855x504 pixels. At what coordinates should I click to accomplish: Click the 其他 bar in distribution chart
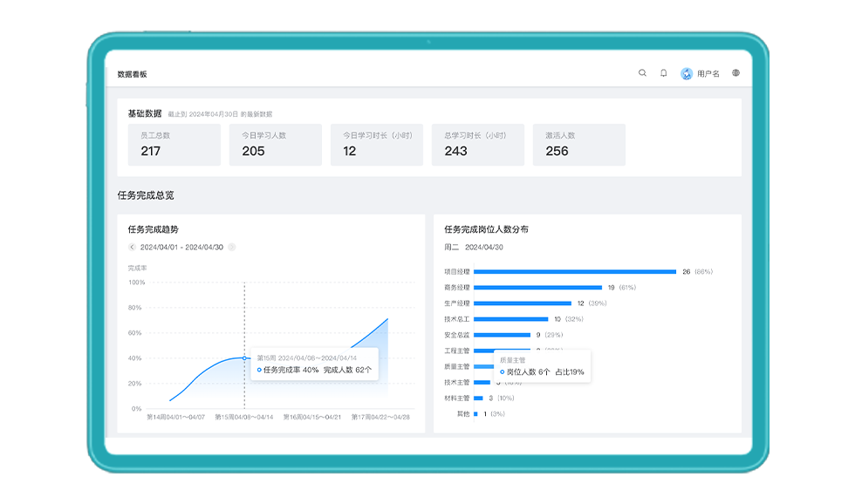(475, 414)
